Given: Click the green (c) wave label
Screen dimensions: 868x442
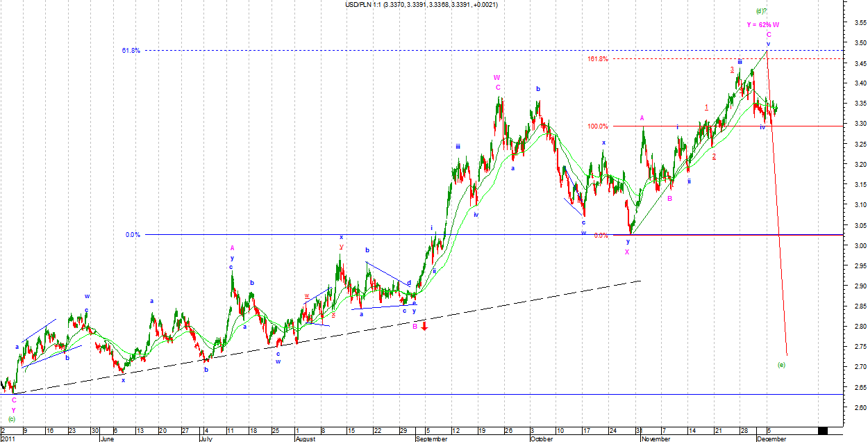Looking at the screenshot, I should pos(11,419).
